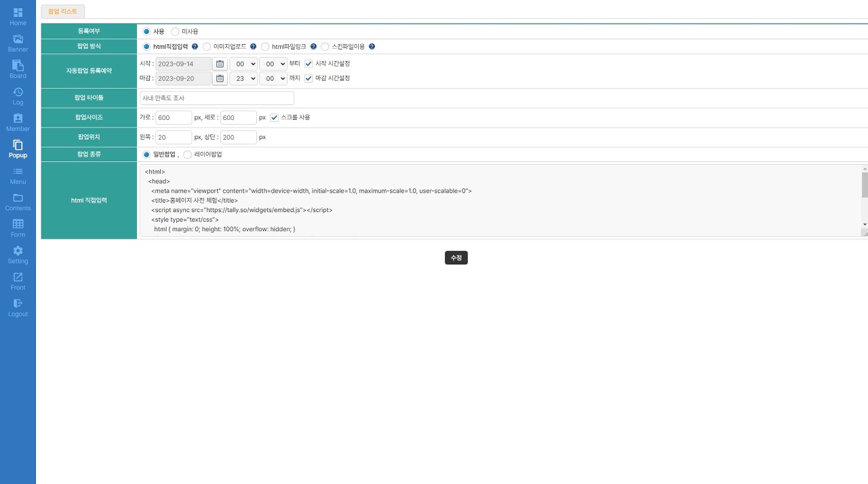Click the 가로 width input field

pyautogui.click(x=174, y=118)
